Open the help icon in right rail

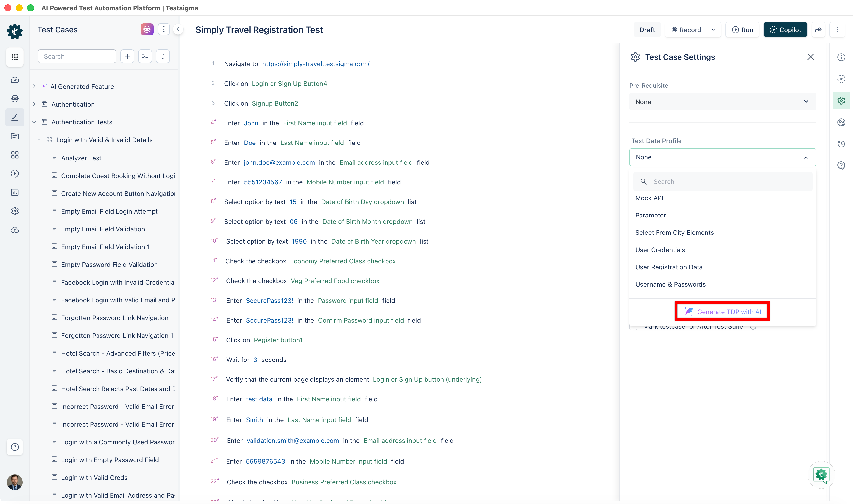pos(841,166)
